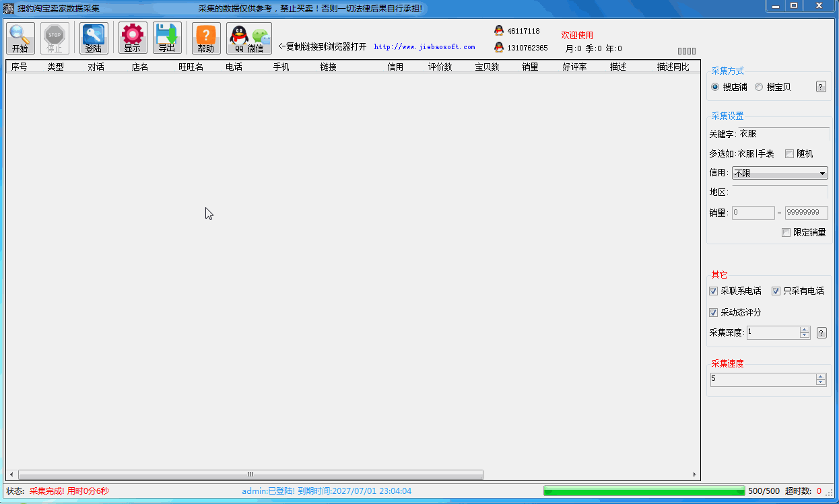Screen dimensions: 839x504
Task: Click the 采集完成! 用时0分6秒 status text
Action: pyautogui.click(x=69, y=491)
